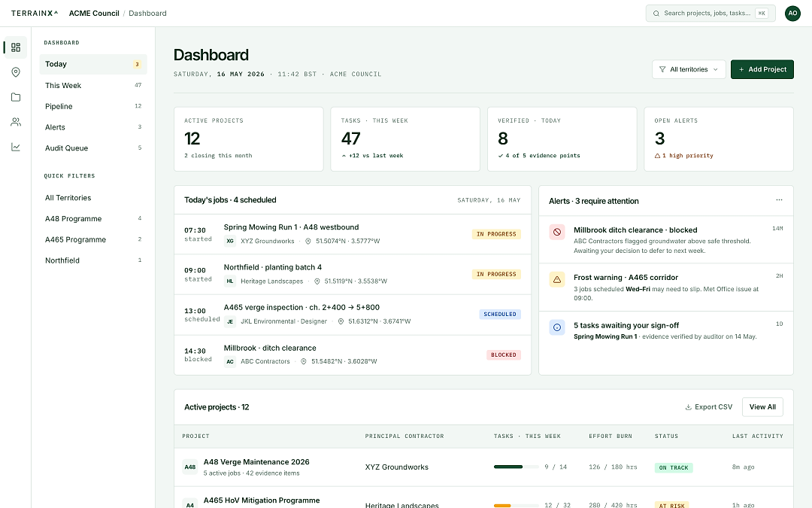Click the Add Project button
812x508 pixels.
762,69
